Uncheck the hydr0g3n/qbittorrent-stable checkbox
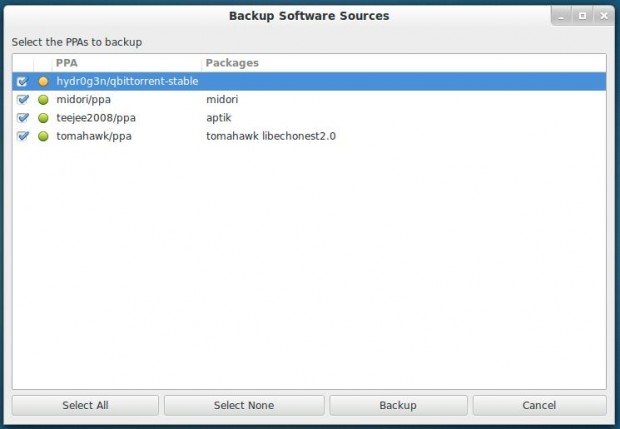Screen dimensions: 620x429 tap(23, 81)
